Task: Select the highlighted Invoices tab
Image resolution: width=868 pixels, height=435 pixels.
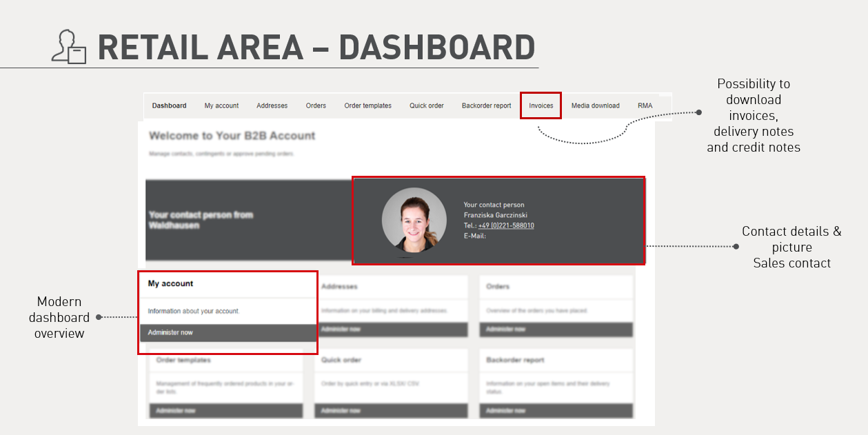Action: (x=541, y=105)
